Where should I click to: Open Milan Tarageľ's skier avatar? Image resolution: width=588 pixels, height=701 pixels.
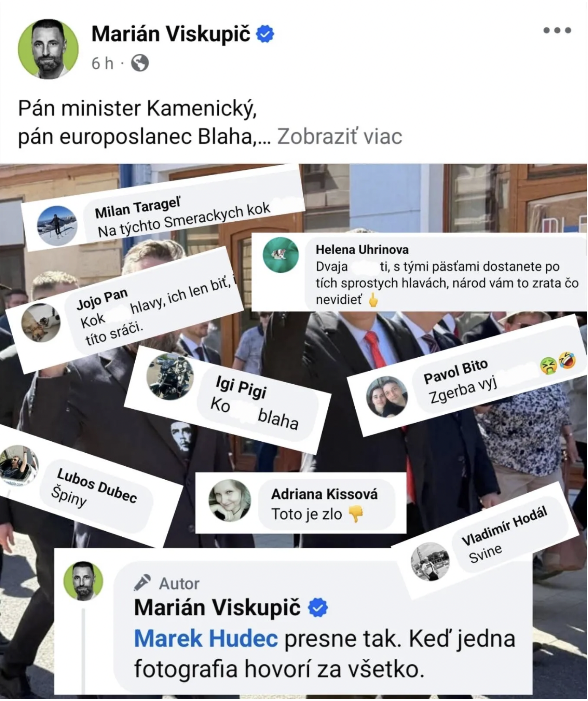pos(57,226)
